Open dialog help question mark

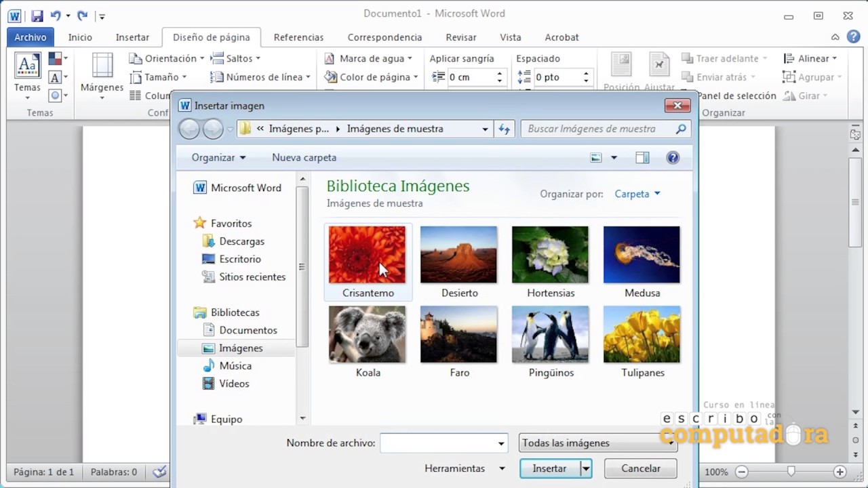673,158
